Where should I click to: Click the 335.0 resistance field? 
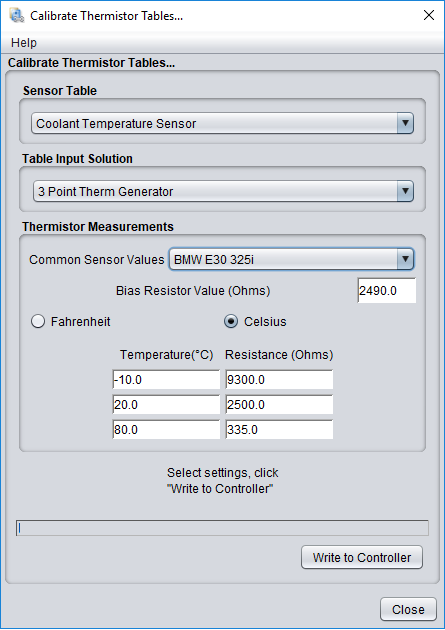(279, 430)
